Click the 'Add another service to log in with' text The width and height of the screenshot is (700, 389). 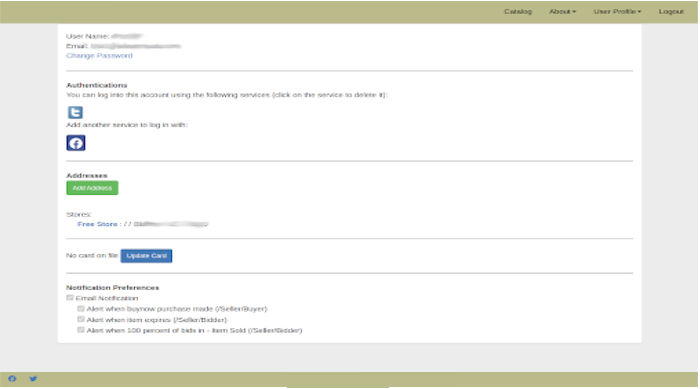(127, 125)
